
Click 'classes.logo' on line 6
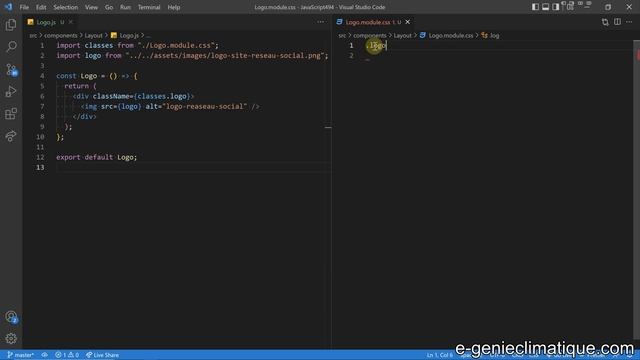pyautogui.click(x=162, y=96)
